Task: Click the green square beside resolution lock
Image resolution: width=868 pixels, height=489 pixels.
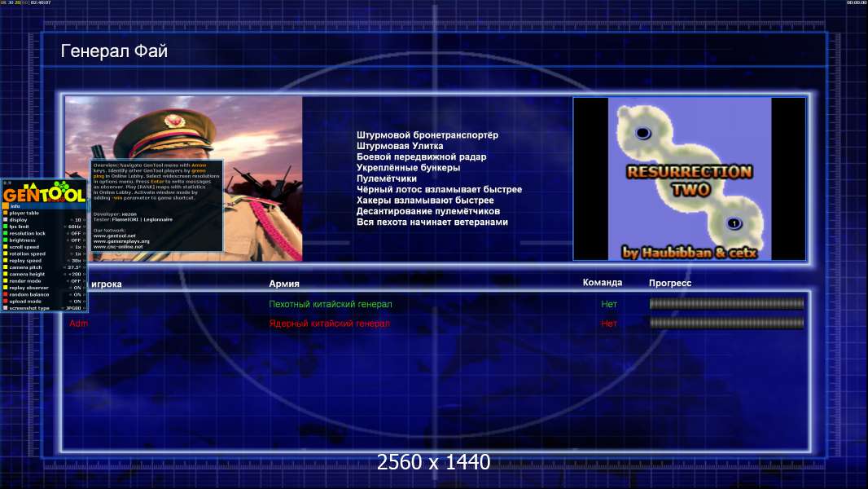Action: click(x=6, y=233)
